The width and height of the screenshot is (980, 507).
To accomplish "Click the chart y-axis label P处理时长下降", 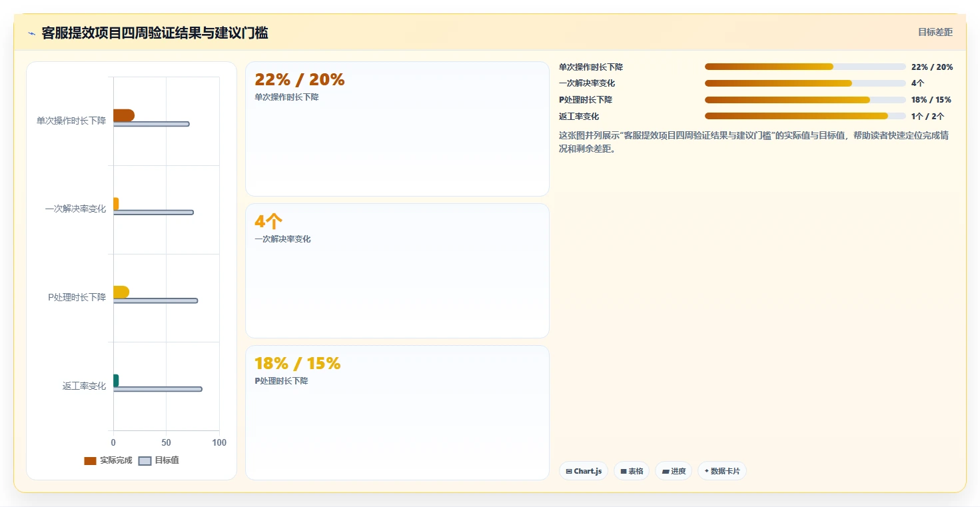I will pyautogui.click(x=77, y=297).
